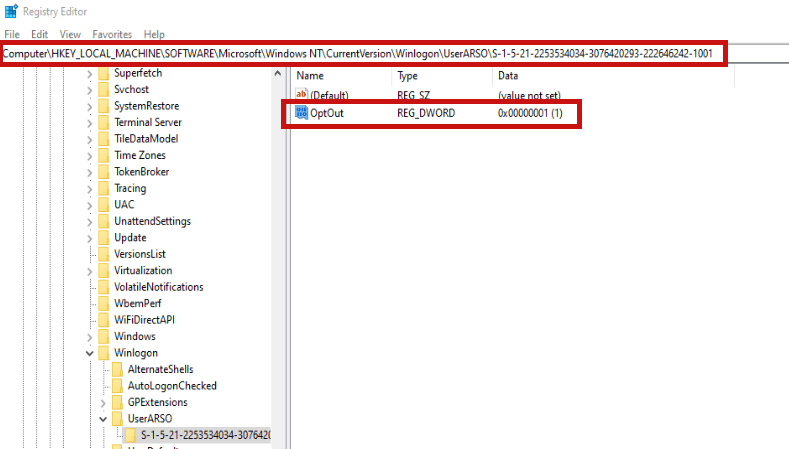
Task: Open the Help menu
Action: [x=154, y=34]
